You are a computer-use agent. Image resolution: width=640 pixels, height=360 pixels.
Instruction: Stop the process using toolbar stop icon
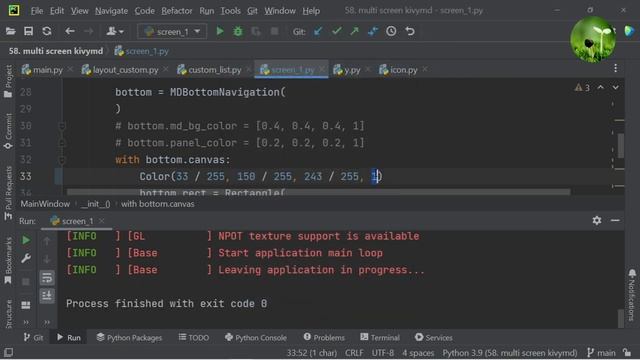click(x=275, y=31)
